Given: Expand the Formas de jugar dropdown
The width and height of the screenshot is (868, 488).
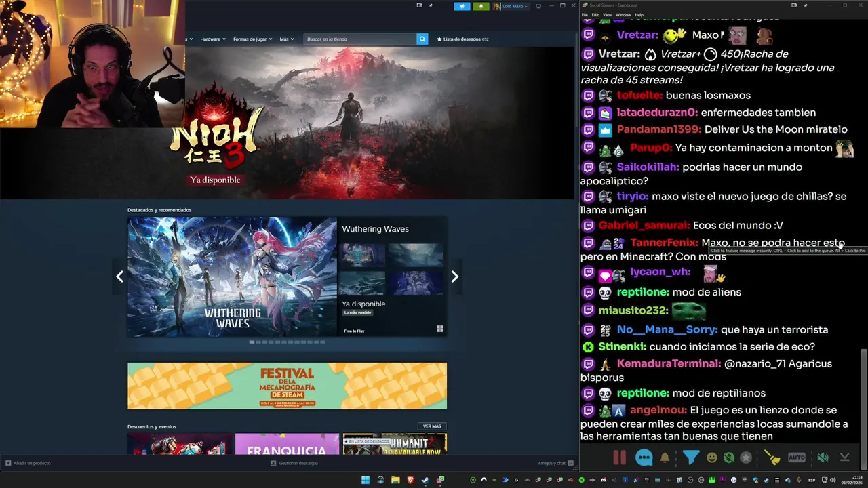Looking at the screenshot, I should pos(252,39).
